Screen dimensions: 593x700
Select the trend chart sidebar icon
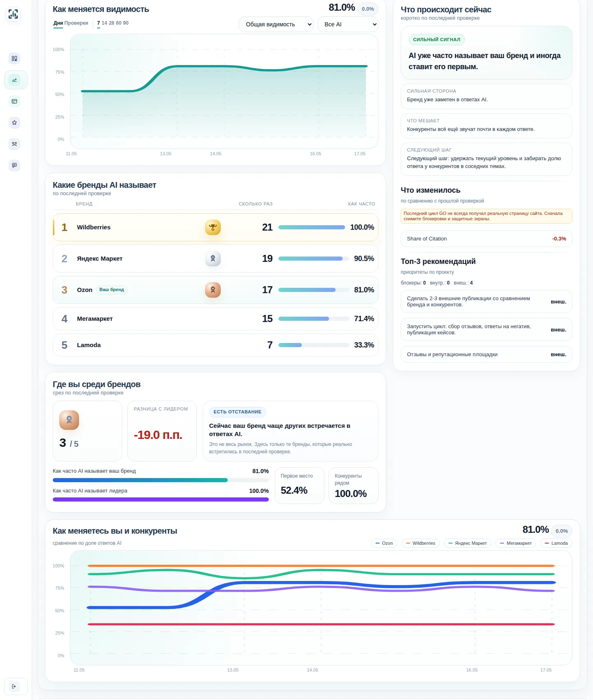(14, 80)
